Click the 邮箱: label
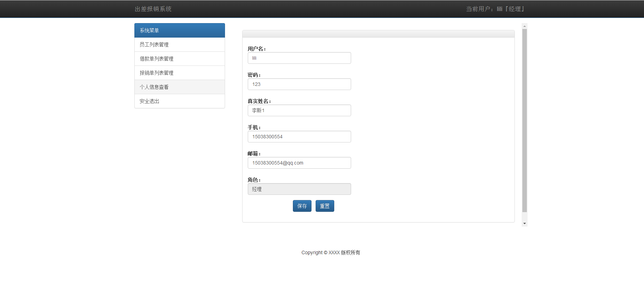The width and height of the screenshot is (644, 308). click(x=254, y=153)
